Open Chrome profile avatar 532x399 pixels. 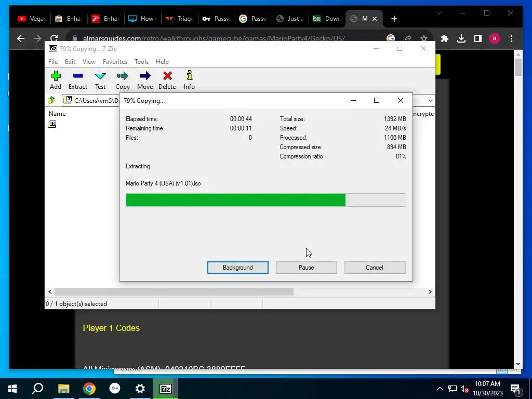[495, 38]
